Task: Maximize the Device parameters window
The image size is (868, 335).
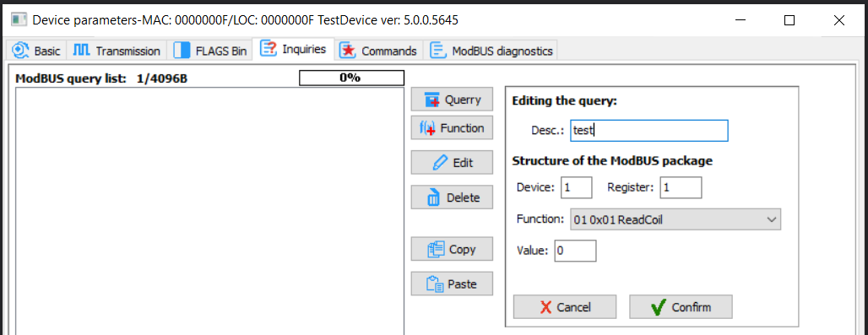Action: click(789, 20)
